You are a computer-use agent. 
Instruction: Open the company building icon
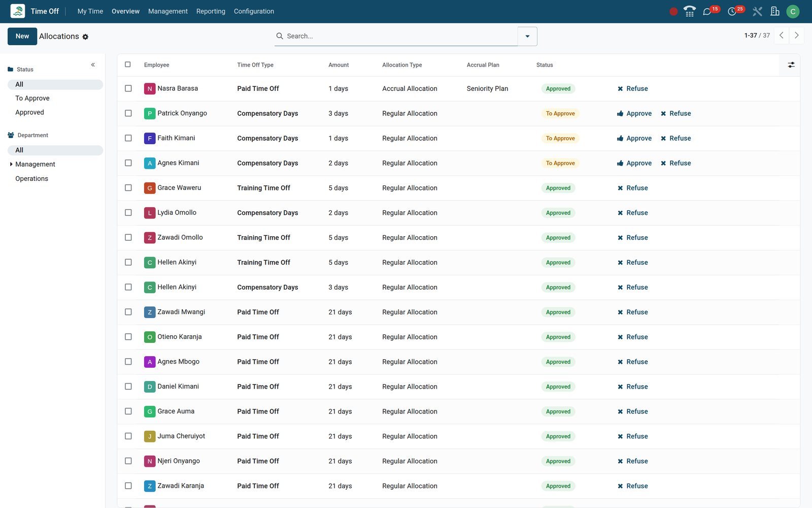775,11
